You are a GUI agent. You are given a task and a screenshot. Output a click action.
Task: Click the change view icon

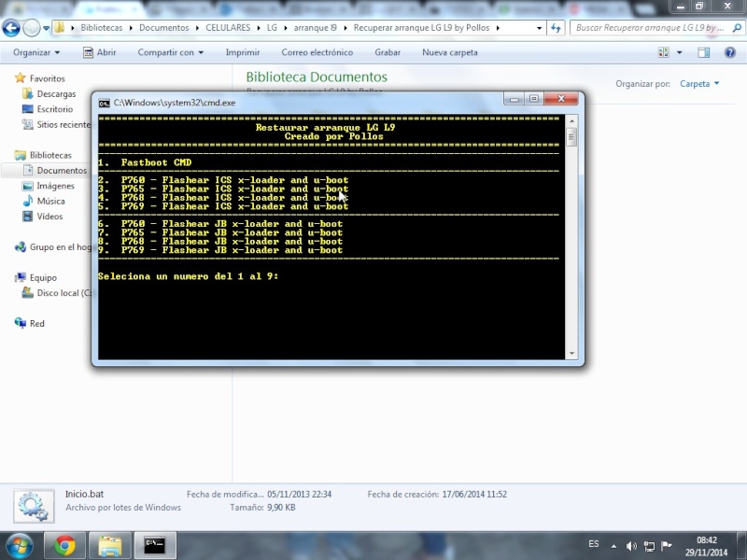coord(664,52)
